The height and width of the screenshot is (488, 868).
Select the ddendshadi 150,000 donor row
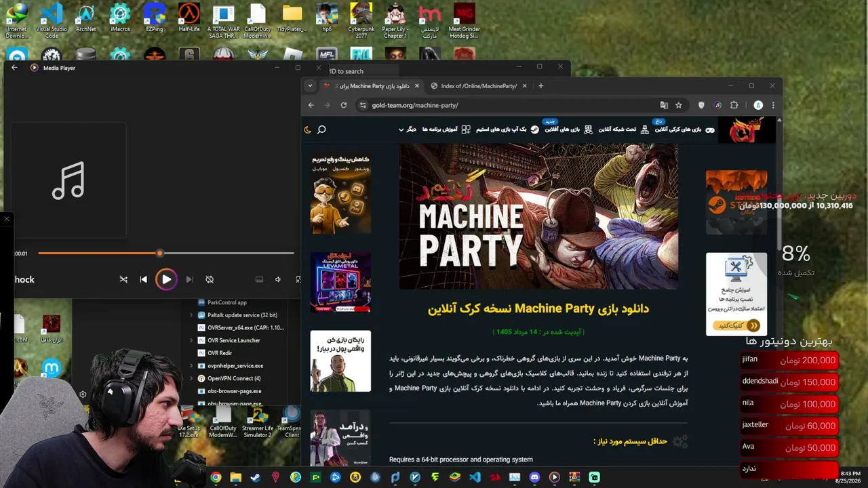pyautogui.click(x=789, y=382)
